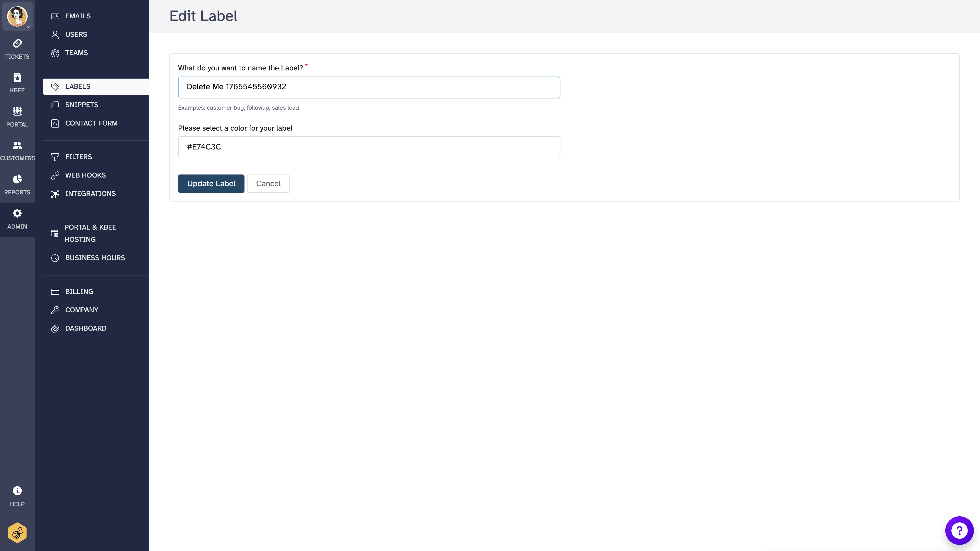Viewport: 980px width, 551px height.
Task: Open the Admin settings gear
Action: [x=17, y=218]
